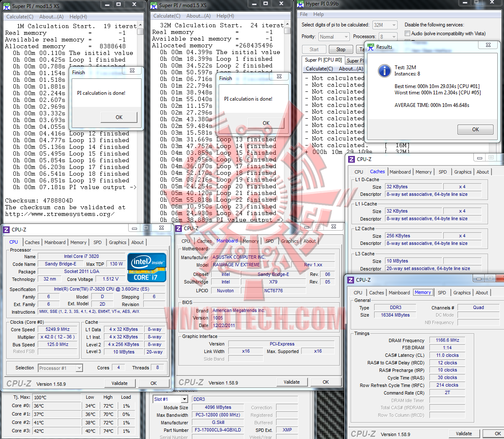Click the Super PI 1M window title icon
The image size is (504, 439).
click(6, 5)
